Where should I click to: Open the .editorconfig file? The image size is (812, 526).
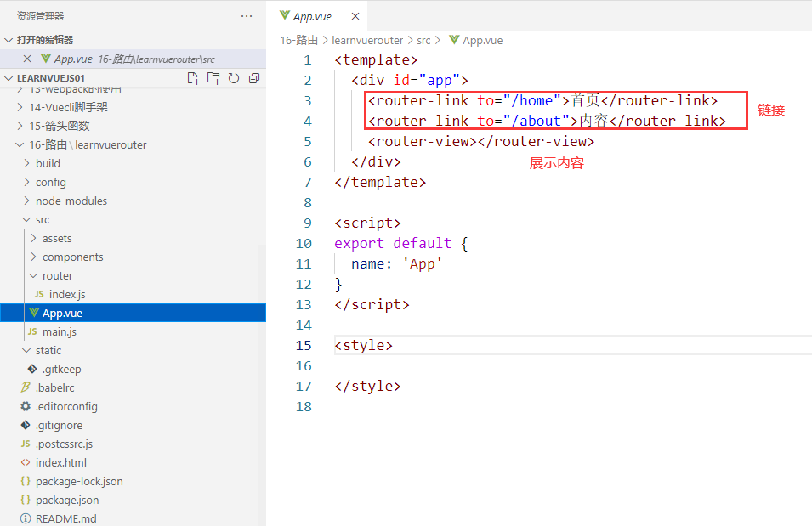(x=133, y=406)
